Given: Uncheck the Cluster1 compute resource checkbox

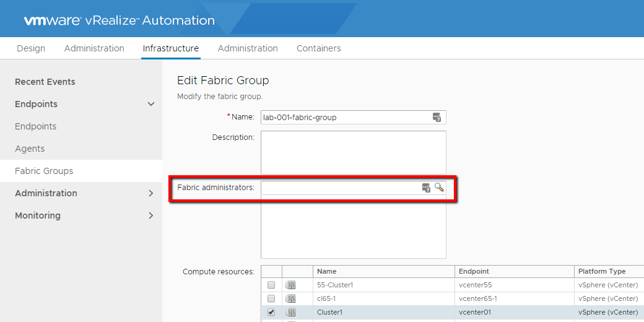Looking at the screenshot, I should tap(271, 313).
